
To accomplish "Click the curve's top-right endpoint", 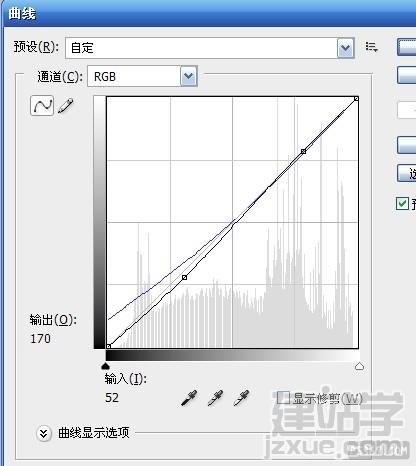I will (356, 99).
